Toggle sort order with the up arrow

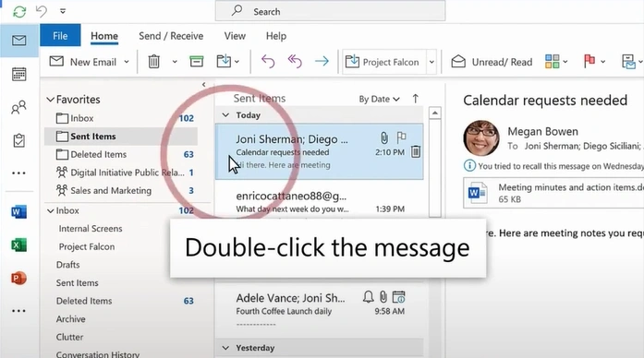click(x=415, y=99)
